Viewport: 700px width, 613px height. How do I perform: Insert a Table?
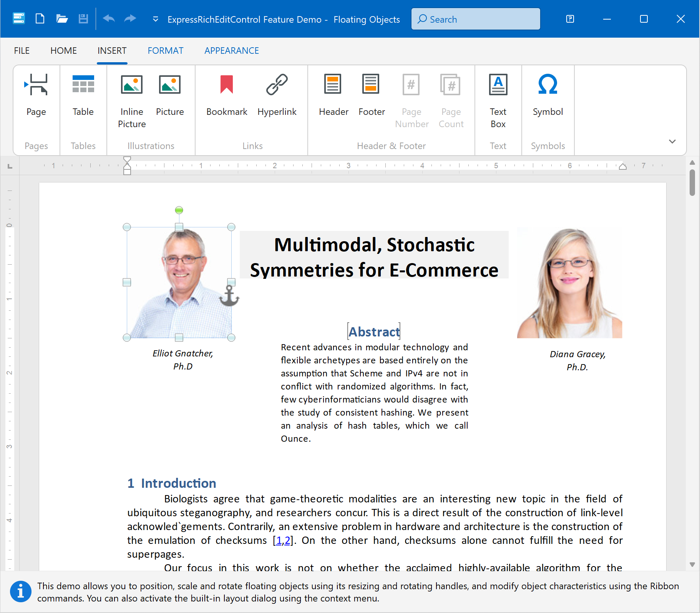(x=83, y=96)
